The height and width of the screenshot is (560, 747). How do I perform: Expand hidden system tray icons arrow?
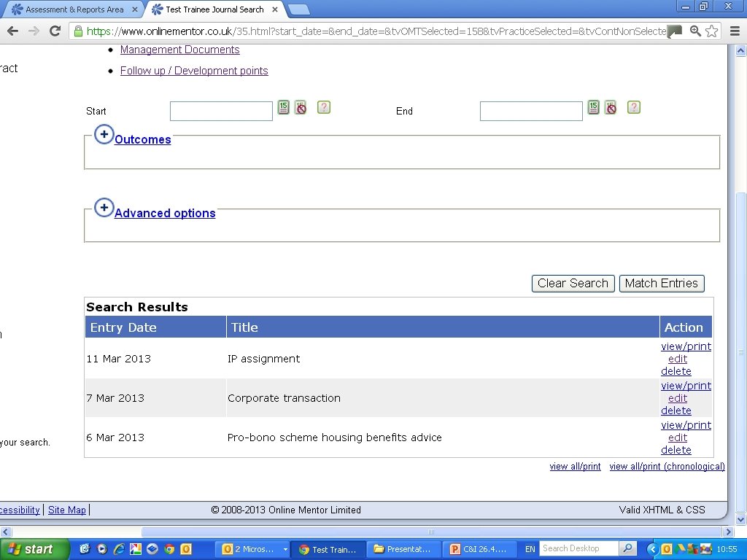(x=652, y=549)
